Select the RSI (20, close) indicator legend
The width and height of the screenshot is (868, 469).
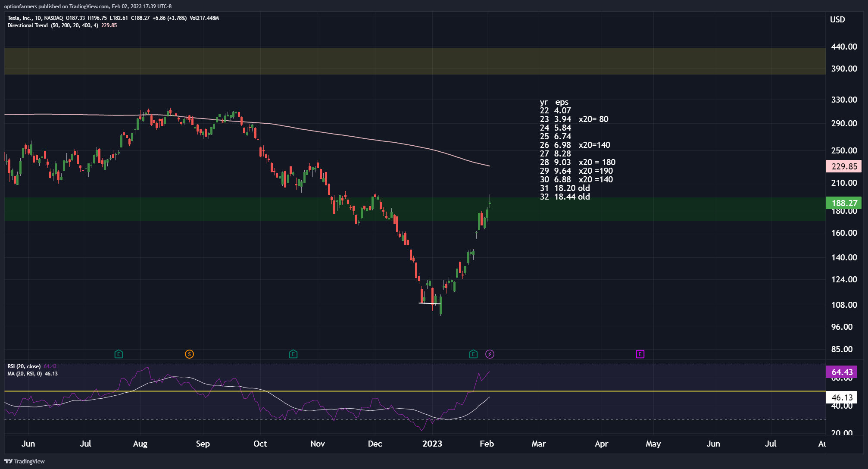coord(32,366)
